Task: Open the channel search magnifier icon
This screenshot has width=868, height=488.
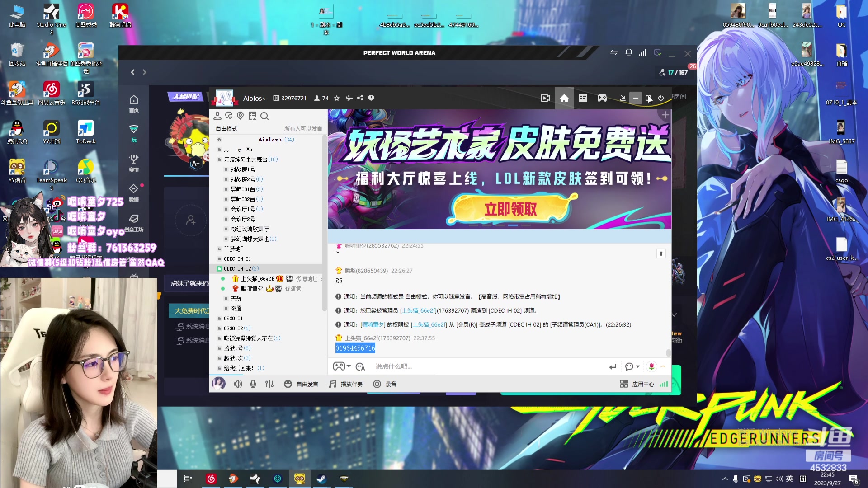Action: (x=264, y=116)
